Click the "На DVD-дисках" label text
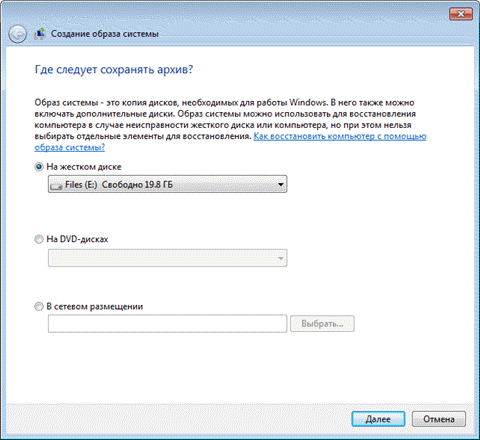 tap(77, 239)
